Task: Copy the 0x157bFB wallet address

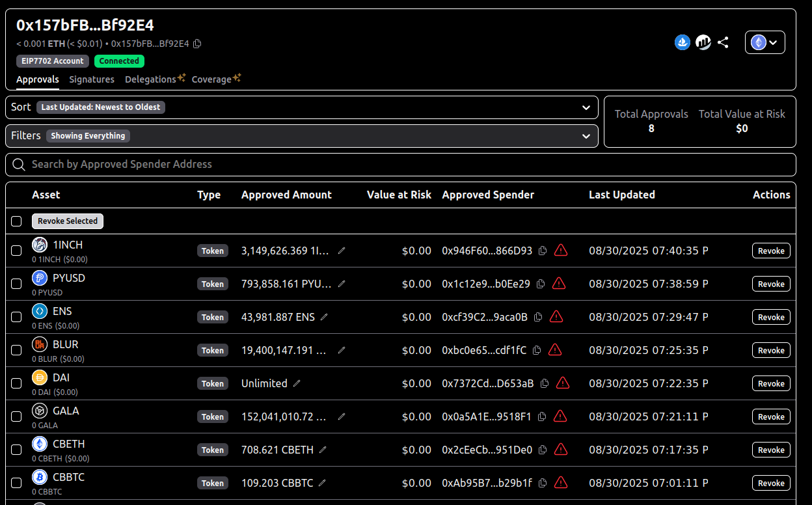Action: coord(197,44)
